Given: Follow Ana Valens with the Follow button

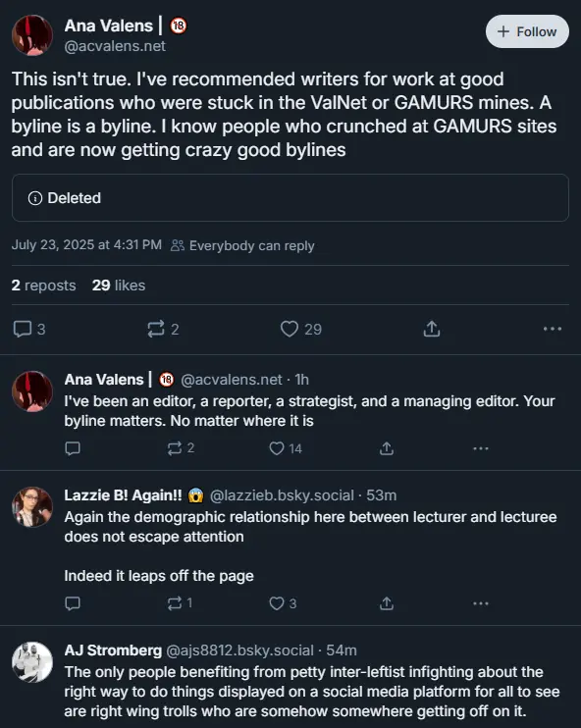Looking at the screenshot, I should tap(527, 31).
